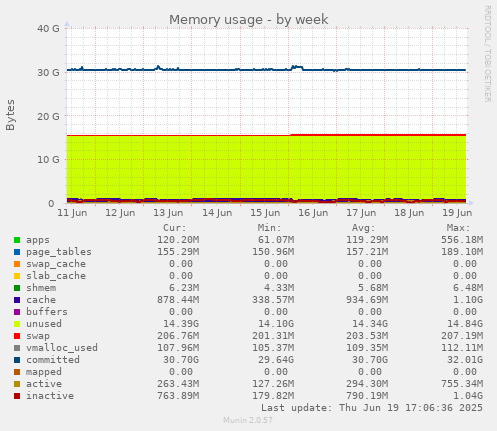Click the 'cache' legend label
The height and width of the screenshot is (431, 497).
pyautogui.click(x=41, y=300)
